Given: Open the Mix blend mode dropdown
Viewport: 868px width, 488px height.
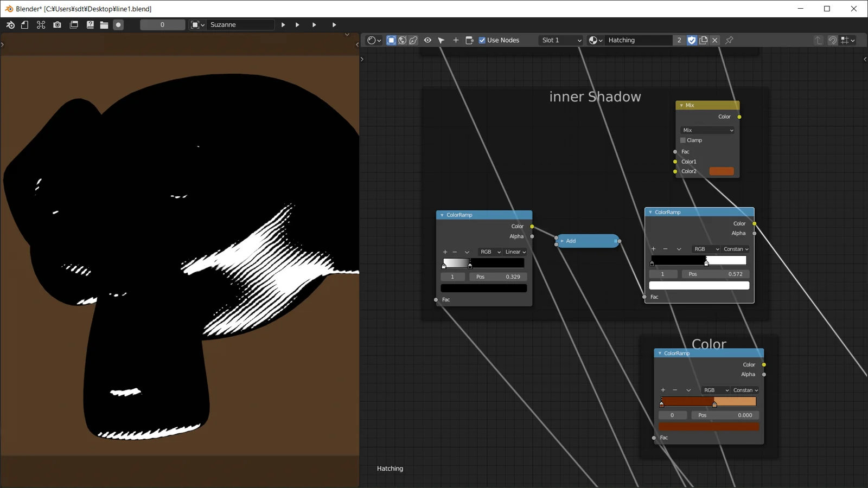Looking at the screenshot, I should [707, 130].
